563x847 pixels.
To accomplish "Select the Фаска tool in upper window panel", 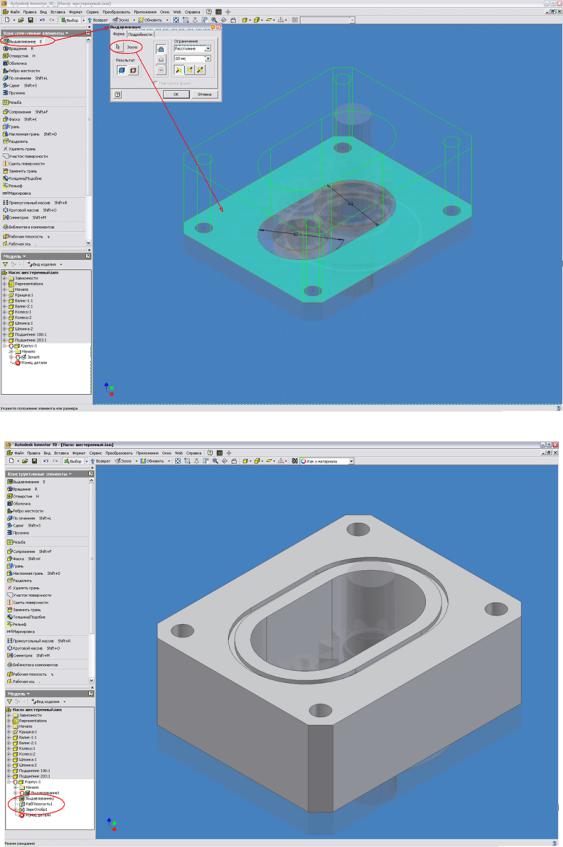I will point(20,119).
